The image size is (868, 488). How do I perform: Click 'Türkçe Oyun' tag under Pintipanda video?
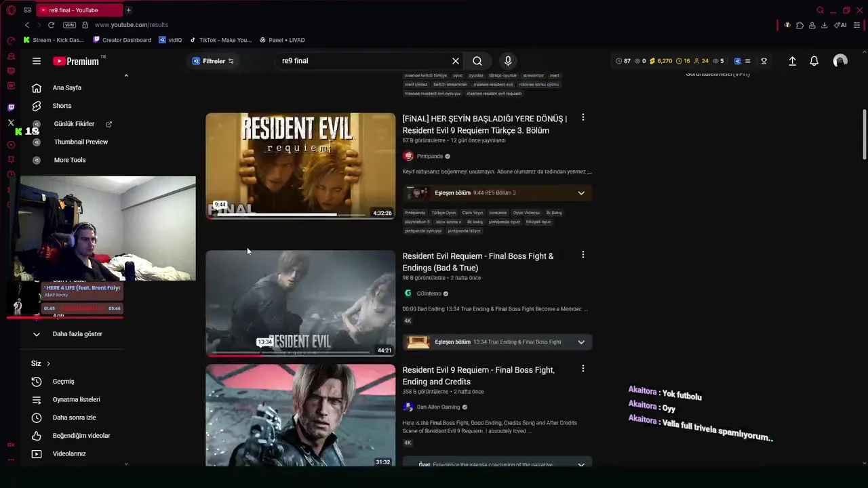coord(443,213)
